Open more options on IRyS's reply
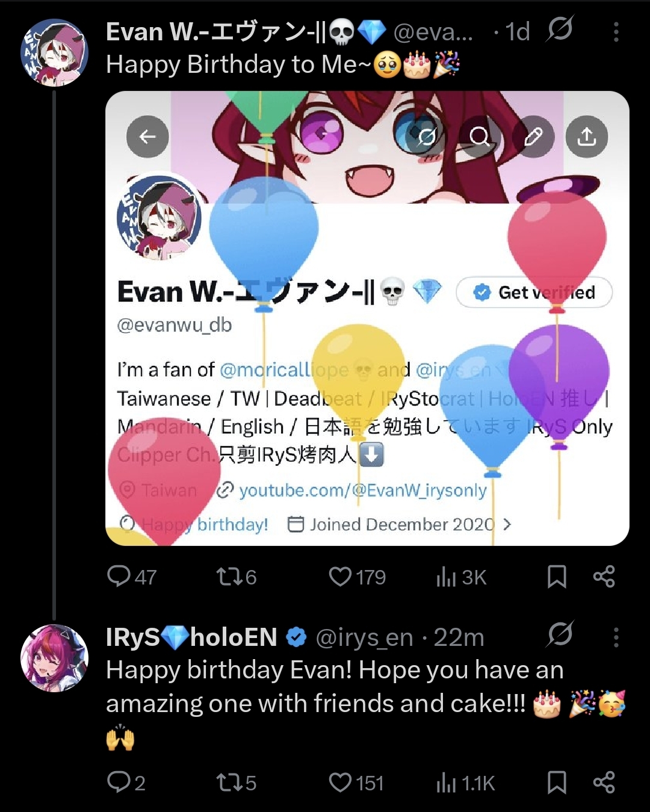 pos(616,637)
